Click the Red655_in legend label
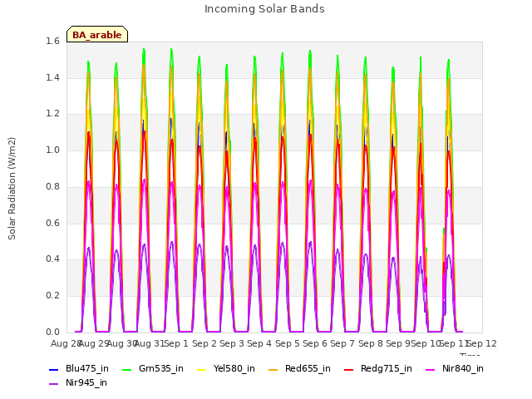Image resolution: width=532 pixels, height=399 pixels. [x=308, y=368]
